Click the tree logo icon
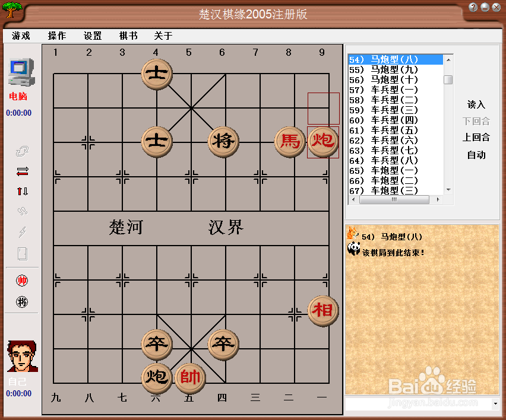The height and width of the screenshot is (420, 506). 12,9
